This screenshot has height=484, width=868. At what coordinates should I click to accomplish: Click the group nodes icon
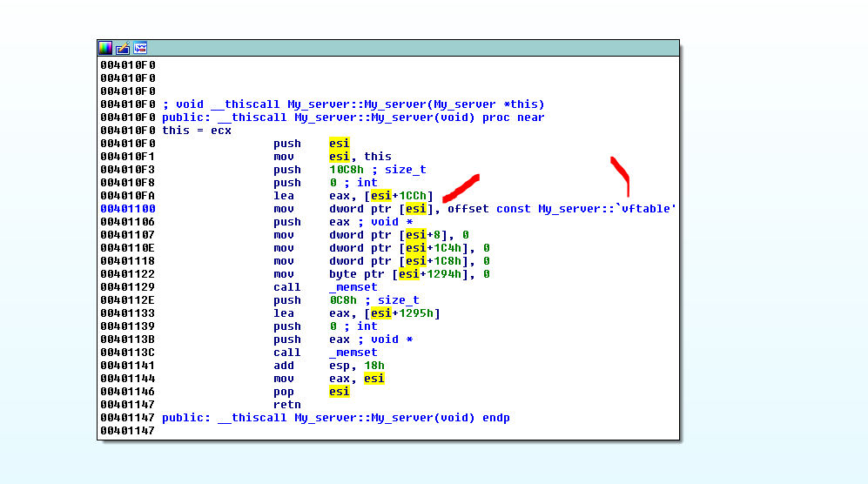click(140, 48)
